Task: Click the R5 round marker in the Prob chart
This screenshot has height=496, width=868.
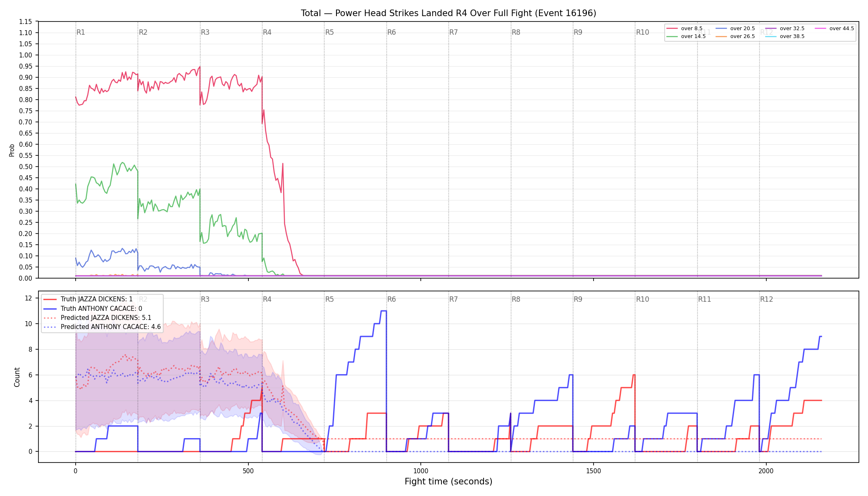Action: [x=329, y=32]
